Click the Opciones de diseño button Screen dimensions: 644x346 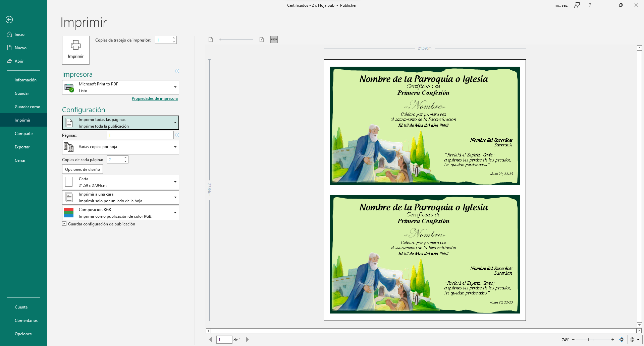pos(83,169)
